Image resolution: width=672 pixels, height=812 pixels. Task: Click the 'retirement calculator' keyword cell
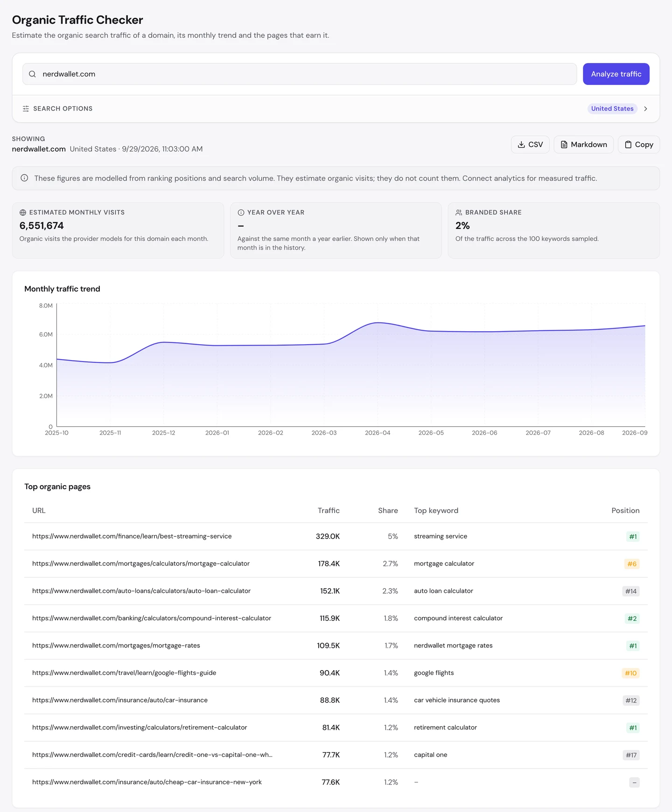point(445,728)
